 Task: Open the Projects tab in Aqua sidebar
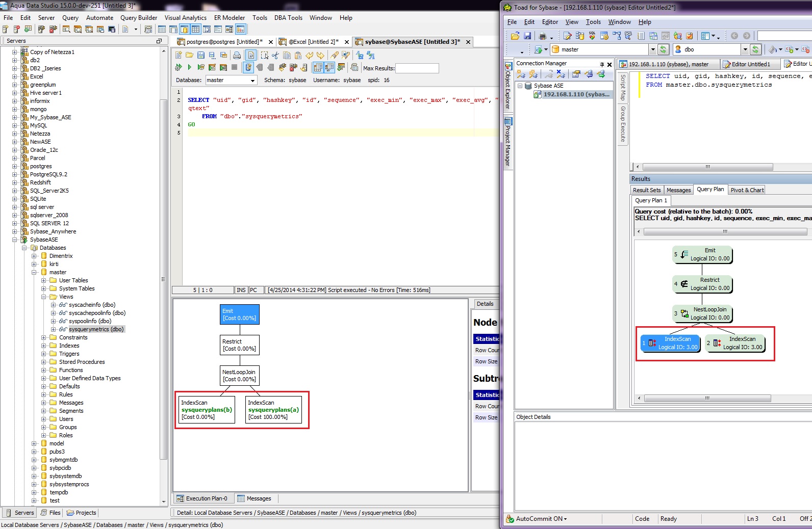pyautogui.click(x=82, y=513)
